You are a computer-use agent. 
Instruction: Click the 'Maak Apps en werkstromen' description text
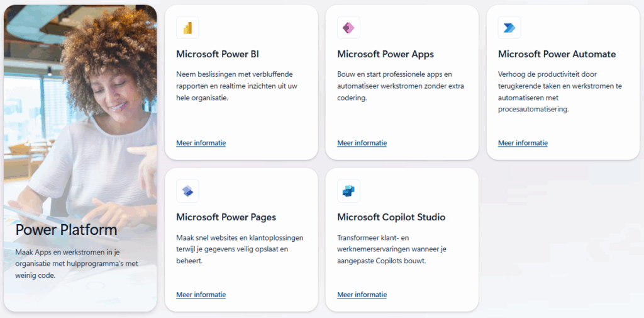coord(76,263)
